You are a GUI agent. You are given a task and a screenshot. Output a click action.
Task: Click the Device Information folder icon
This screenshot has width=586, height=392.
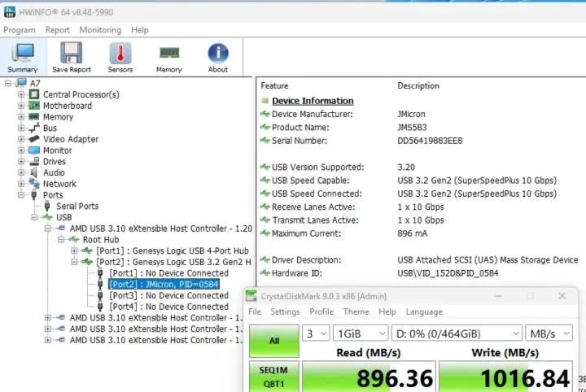(265, 100)
